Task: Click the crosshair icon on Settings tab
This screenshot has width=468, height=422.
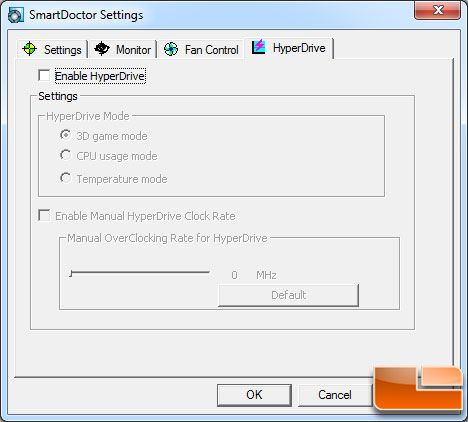Action: click(x=29, y=49)
